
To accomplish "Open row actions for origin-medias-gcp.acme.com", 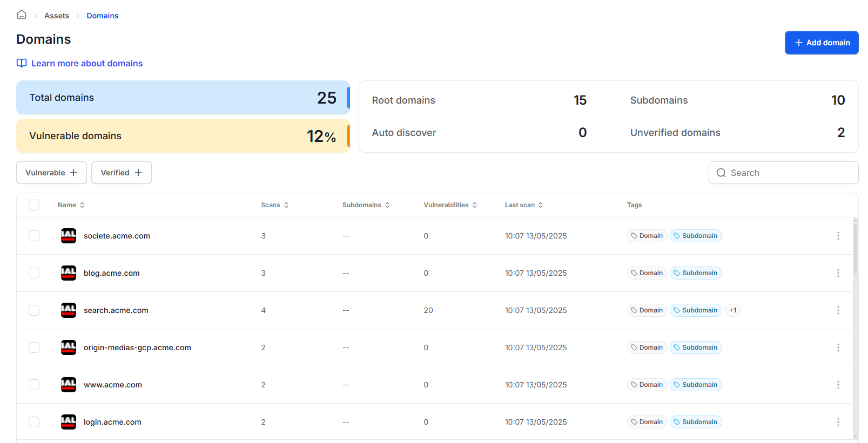I will [x=838, y=347].
